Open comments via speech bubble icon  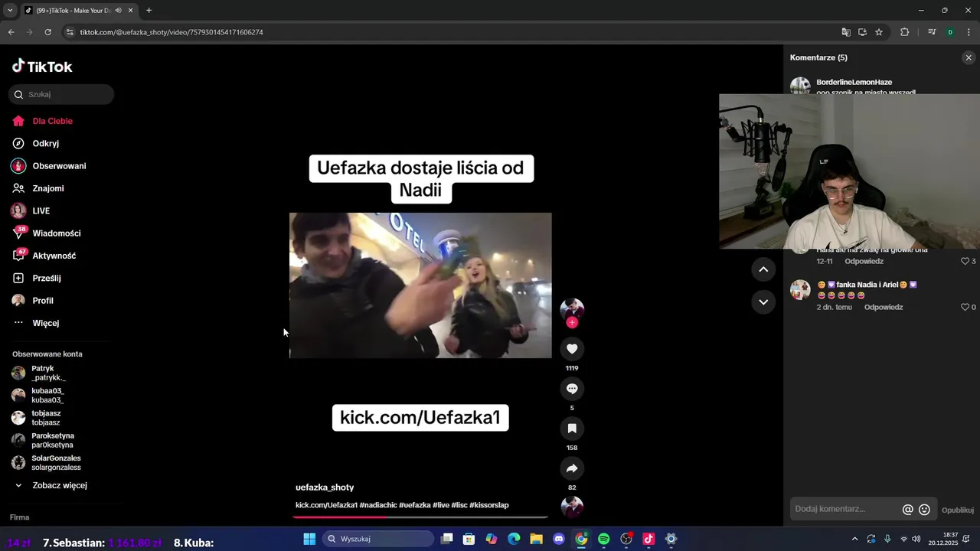572,389
